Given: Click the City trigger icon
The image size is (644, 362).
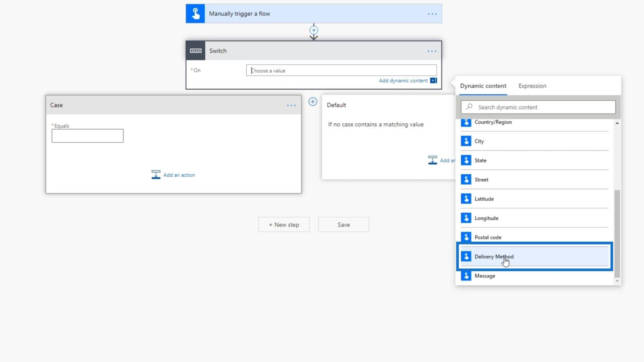Looking at the screenshot, I should pyautogui.click(x=466, y=141).
